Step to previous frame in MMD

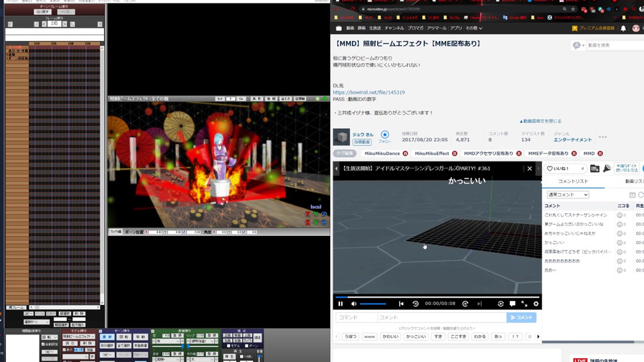click(x=44, y=24)
